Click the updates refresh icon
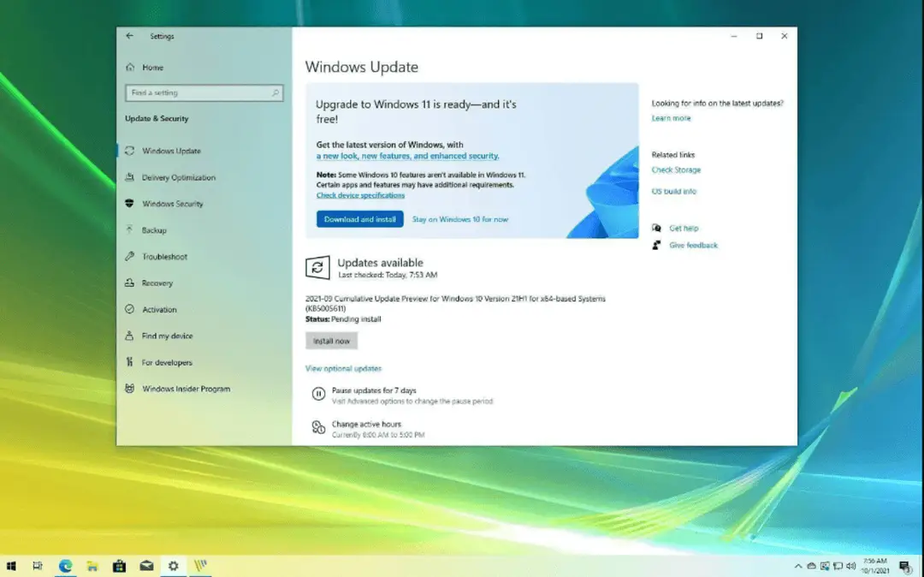 (x=317, y=268)
